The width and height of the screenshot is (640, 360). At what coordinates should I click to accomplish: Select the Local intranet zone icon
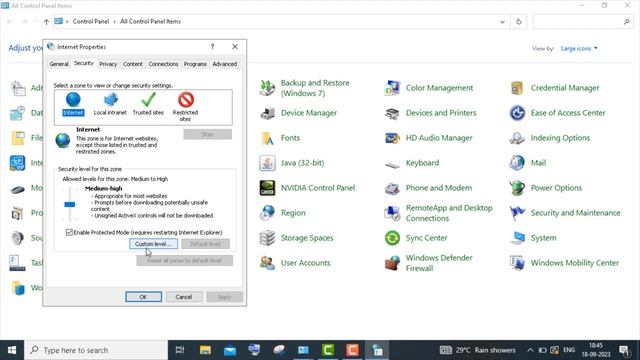110,100
